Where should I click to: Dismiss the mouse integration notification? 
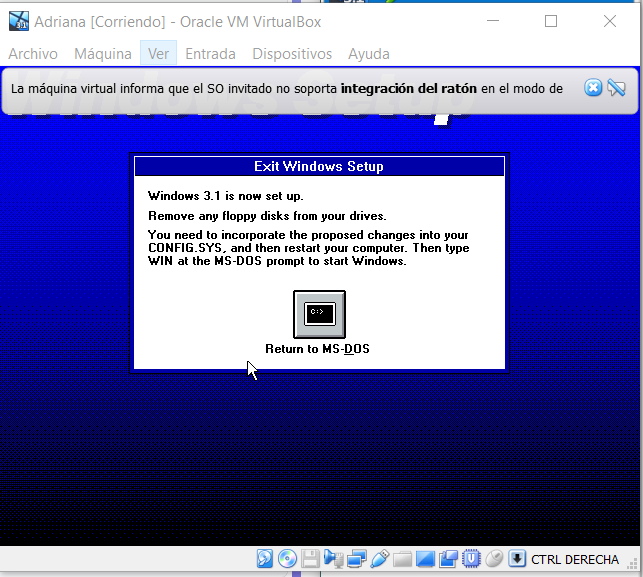593,88
